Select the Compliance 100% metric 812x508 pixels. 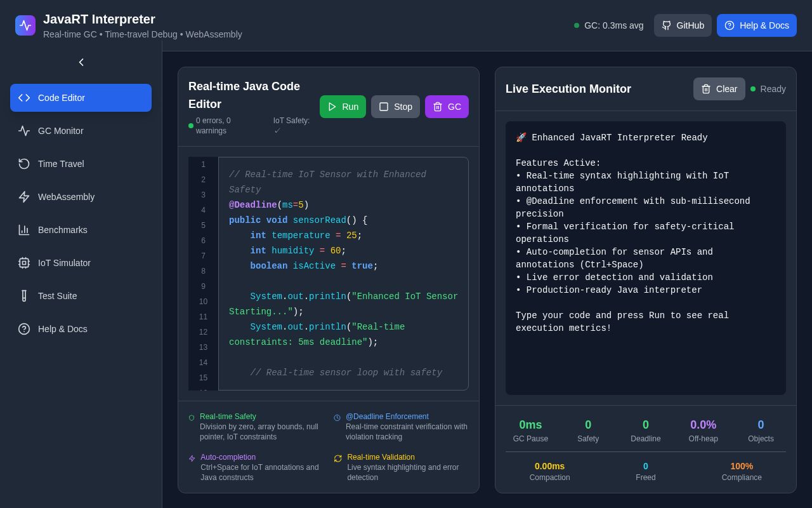742,471
